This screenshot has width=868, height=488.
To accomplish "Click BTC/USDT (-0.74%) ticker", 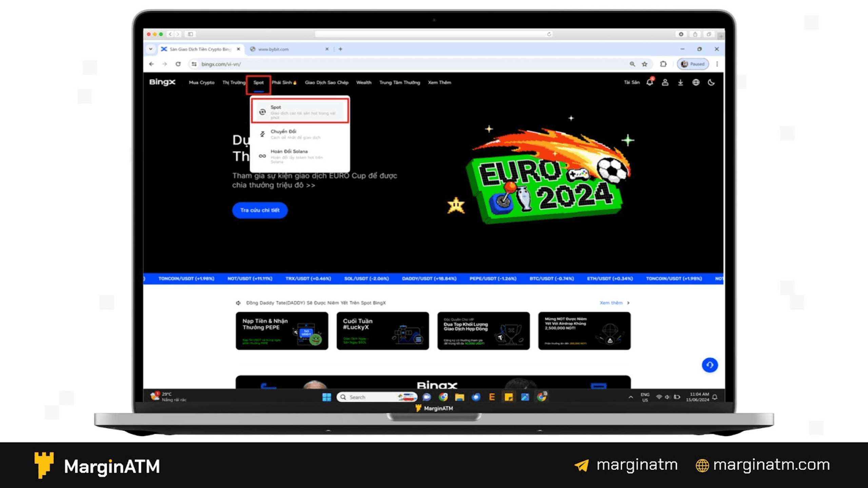I will (x=552, y=279).
